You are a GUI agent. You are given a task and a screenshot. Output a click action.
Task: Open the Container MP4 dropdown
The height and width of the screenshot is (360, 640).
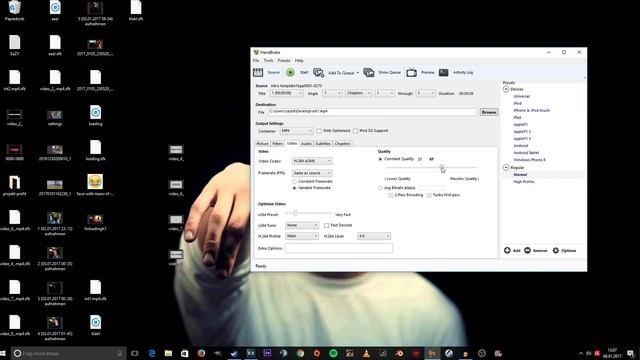pos(296,131)
